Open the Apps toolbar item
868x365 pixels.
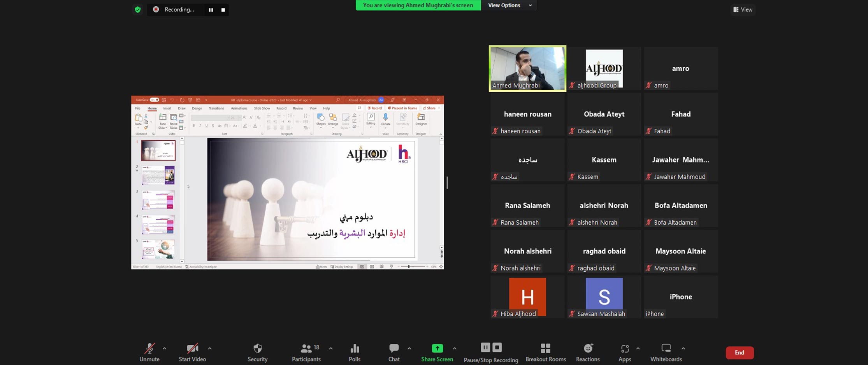624,348
